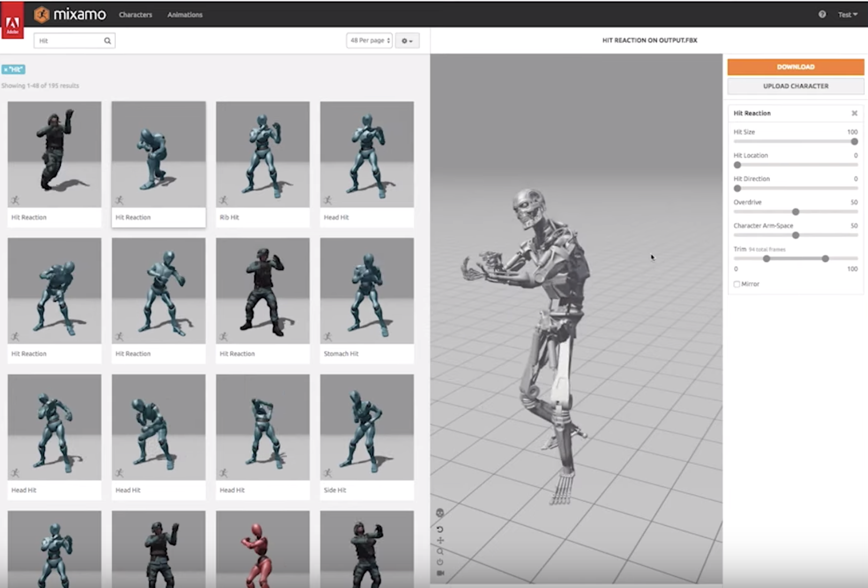Screen dimensions: 868x588
Task: Click the Adobe logo
Action: 12,20
